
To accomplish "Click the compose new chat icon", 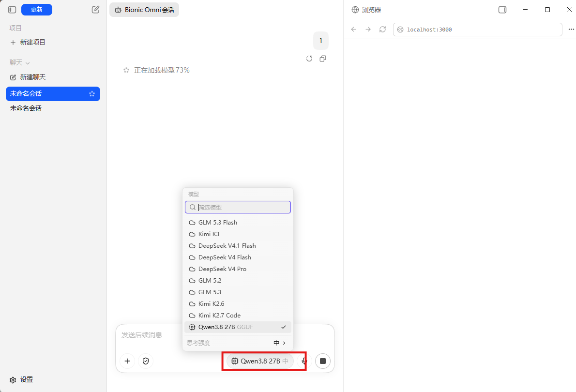I will click(95, 10).
